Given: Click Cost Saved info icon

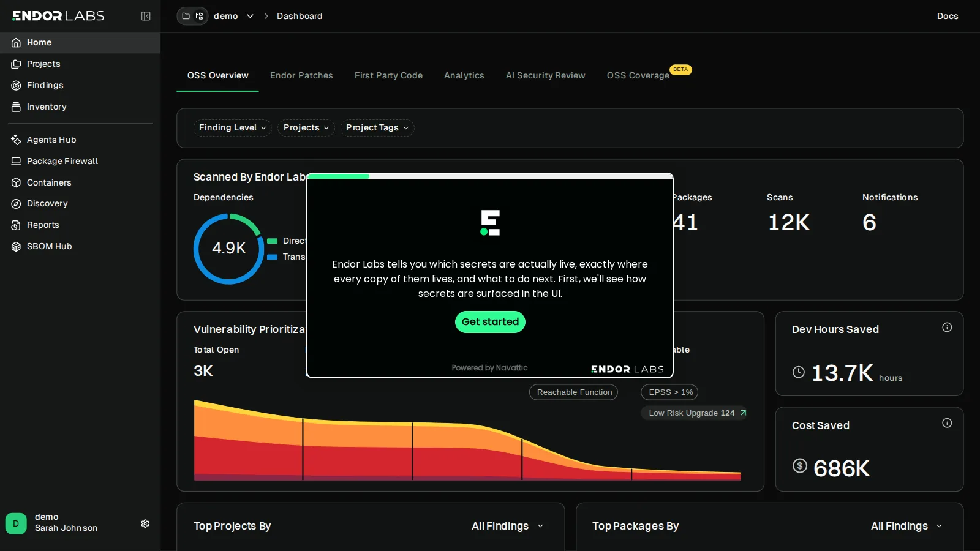Looking at the screenshot, I should (947, 423).
